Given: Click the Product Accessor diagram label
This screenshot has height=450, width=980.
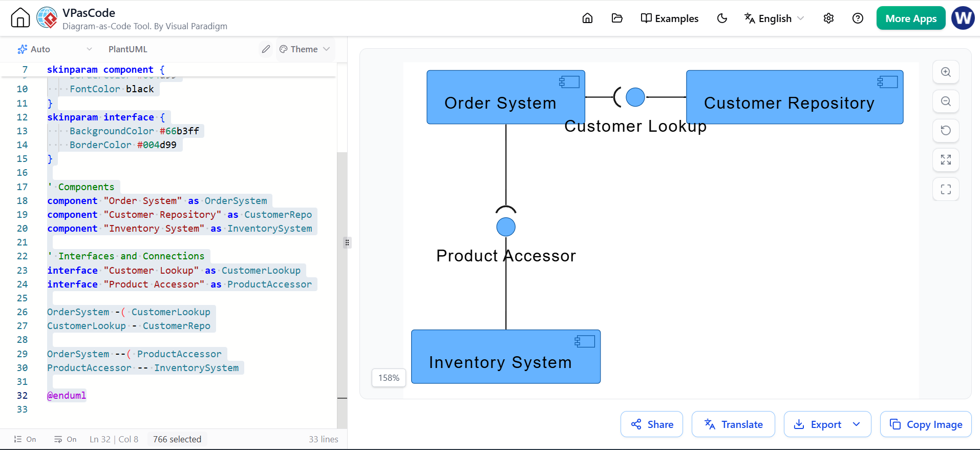Looking at the screenshot, I should [506, 256].
